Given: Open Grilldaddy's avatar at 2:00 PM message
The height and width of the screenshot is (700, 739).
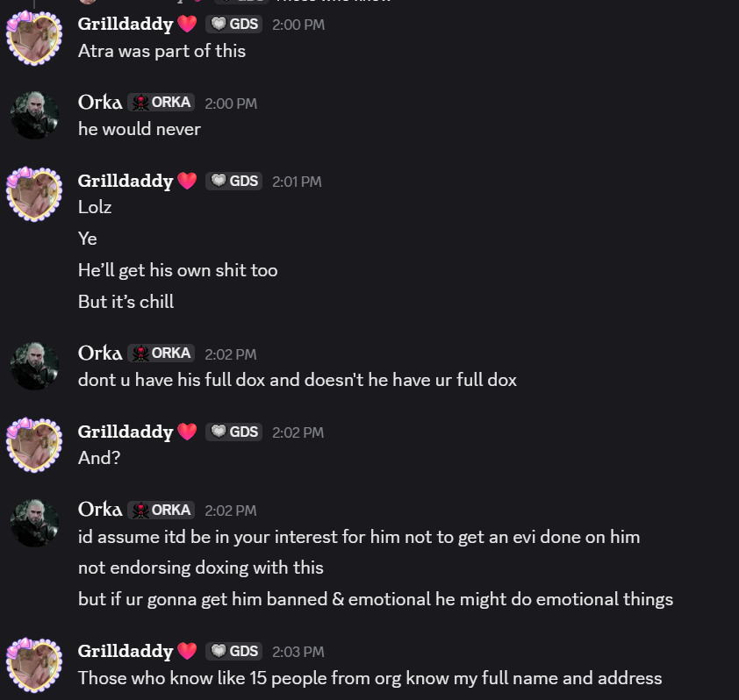Looking at the screenshot, I should pyautogui.click(x=34, y=38).
